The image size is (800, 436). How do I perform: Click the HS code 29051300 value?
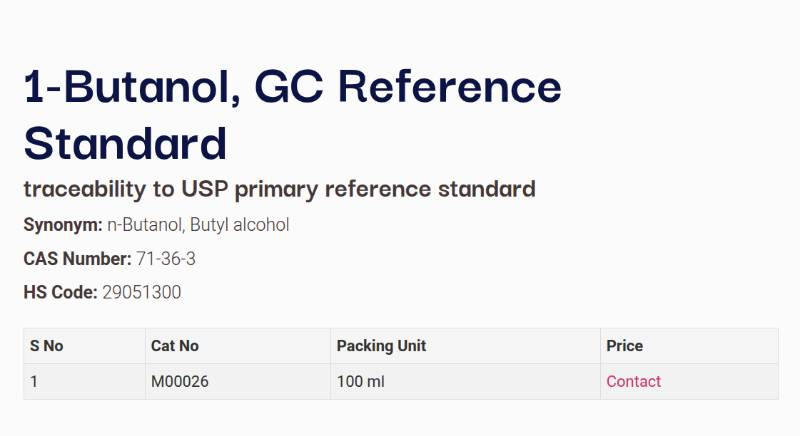pyautogui.click(x=142, y=292)
